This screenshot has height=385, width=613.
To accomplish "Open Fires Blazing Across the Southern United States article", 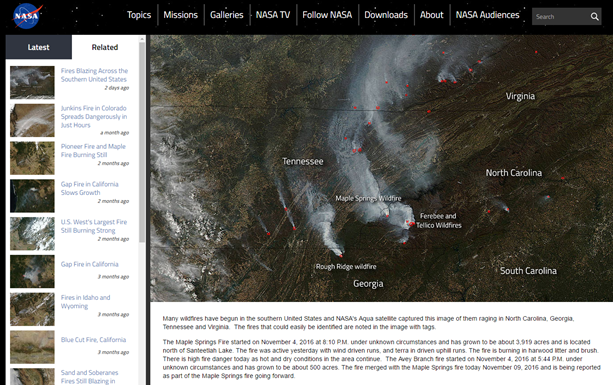I will tap(94, 75).
